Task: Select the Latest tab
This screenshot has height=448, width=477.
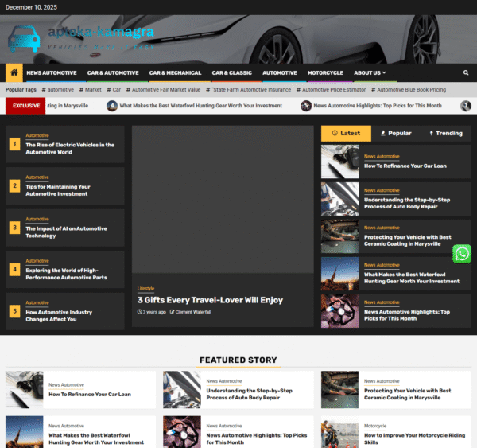Action: [x=346, y=134]
